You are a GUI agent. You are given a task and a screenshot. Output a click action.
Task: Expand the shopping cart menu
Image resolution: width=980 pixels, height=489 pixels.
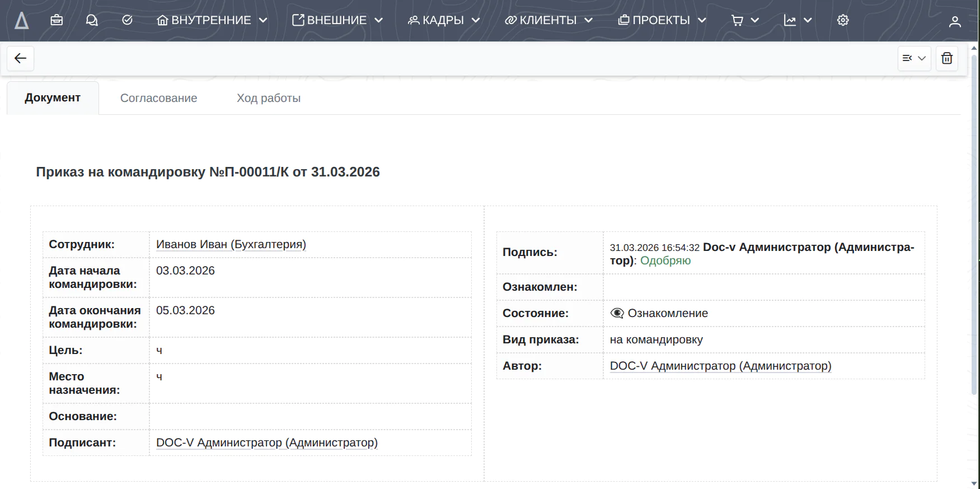(x=745, y=20)
